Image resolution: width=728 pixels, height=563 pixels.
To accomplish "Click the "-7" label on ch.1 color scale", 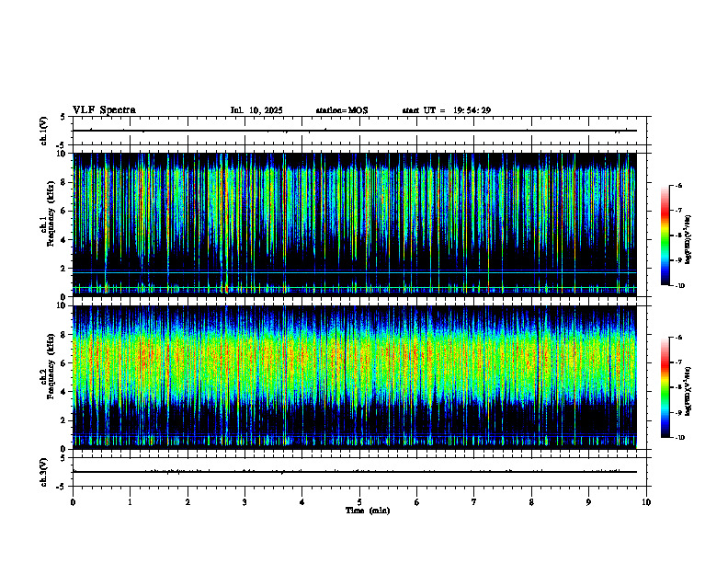I will (677, 211).
